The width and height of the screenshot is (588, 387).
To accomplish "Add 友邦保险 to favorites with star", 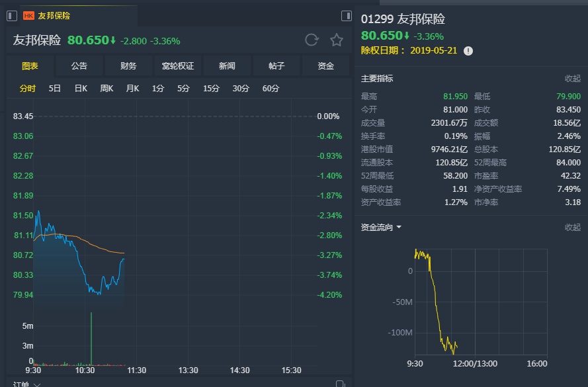I will tap(337, 40).
